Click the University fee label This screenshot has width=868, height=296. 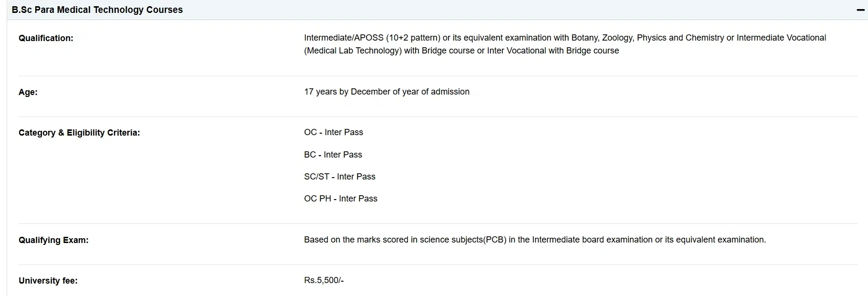pos(48,281)
